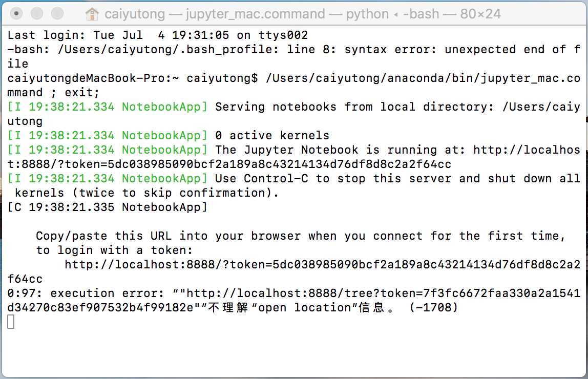Click the window title text caiyutong

point(135,14)
